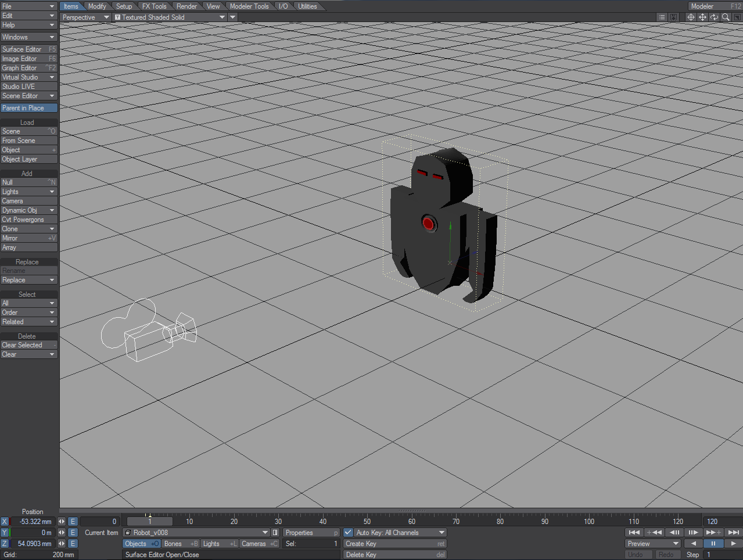Open the item picker icon beside Current Item
743x560 pixels.
click(x=275, y=533)
